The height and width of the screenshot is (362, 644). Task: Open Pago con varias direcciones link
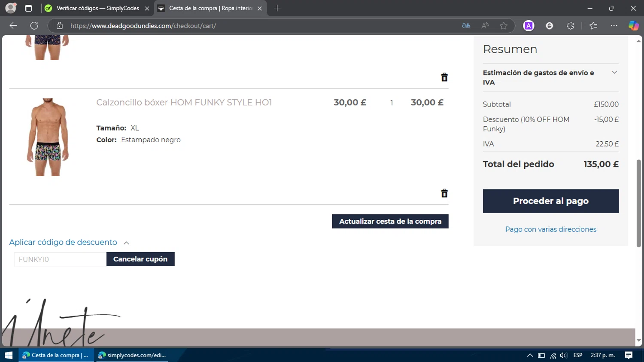pyautogui.click(x=550, y=229)
